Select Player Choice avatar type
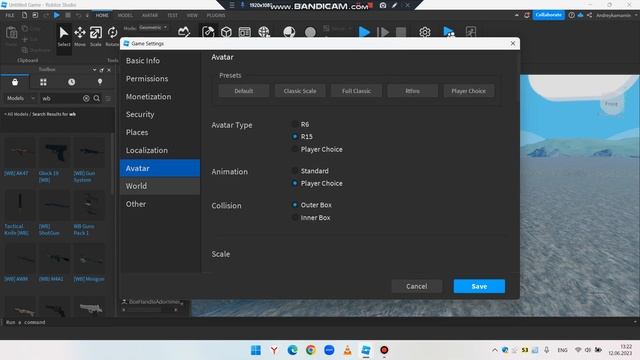Image resolution: width=640 pixels, height=360 pixels. pyautogui.click(x=295, y=149)
